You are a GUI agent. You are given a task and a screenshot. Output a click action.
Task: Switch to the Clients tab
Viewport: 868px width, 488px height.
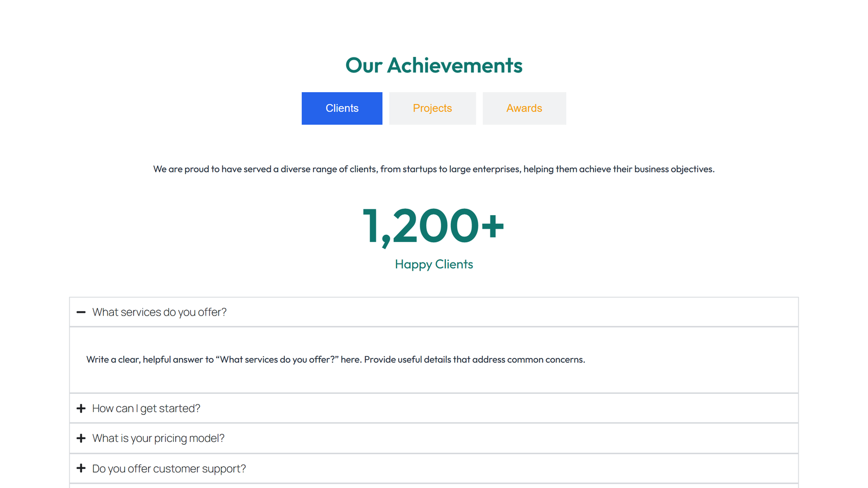(x=342, y=108)
